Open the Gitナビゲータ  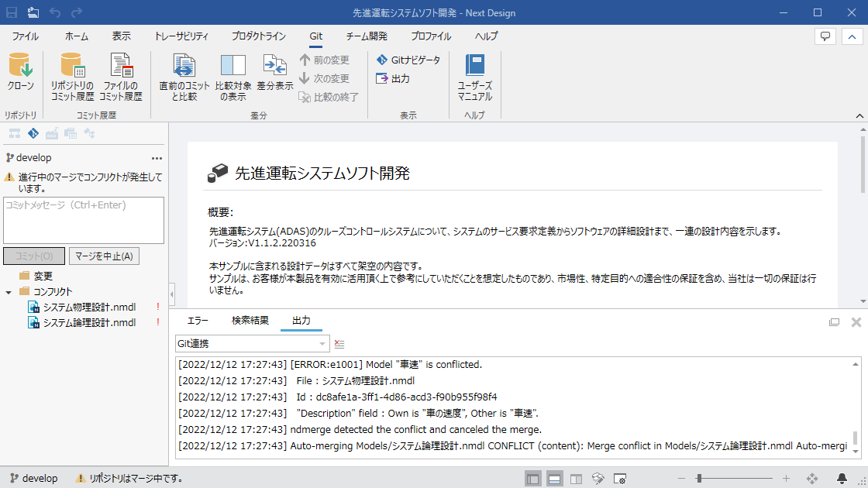[x=408, y=60]
